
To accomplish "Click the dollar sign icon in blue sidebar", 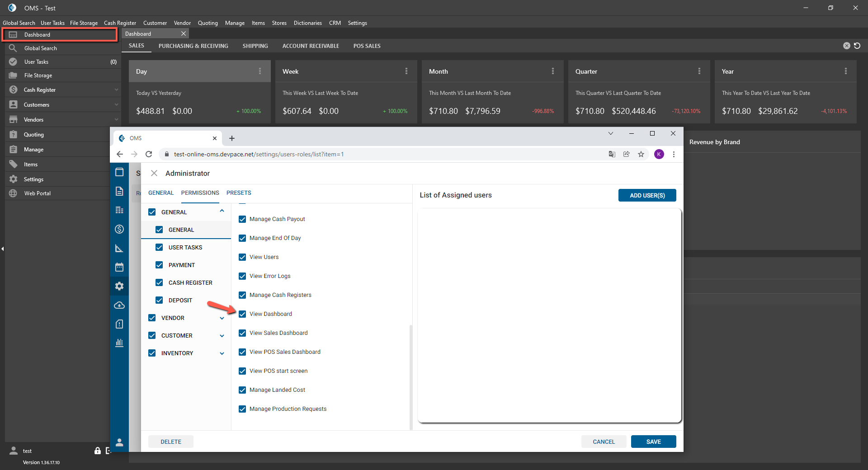I will pyautogui.click(x=119, y=229).
